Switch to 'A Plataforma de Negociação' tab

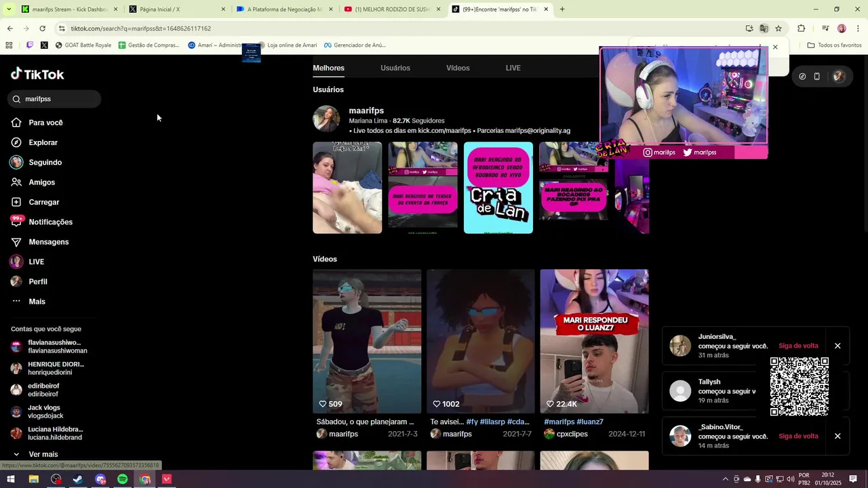click(284, 9)
